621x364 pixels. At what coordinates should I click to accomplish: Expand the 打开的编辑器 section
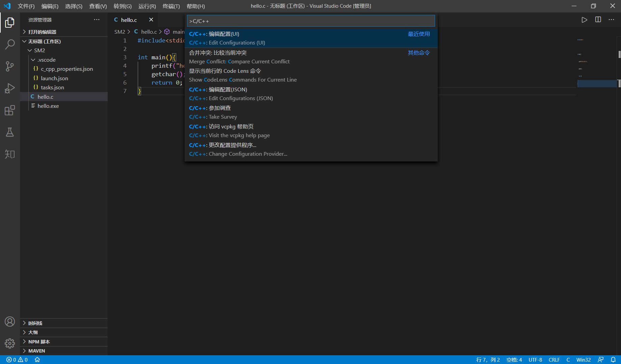[x=42, y=32]
